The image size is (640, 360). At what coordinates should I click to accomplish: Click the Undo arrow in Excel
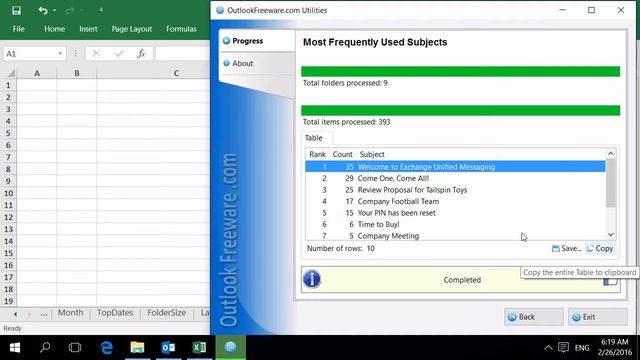pos(42,10)
